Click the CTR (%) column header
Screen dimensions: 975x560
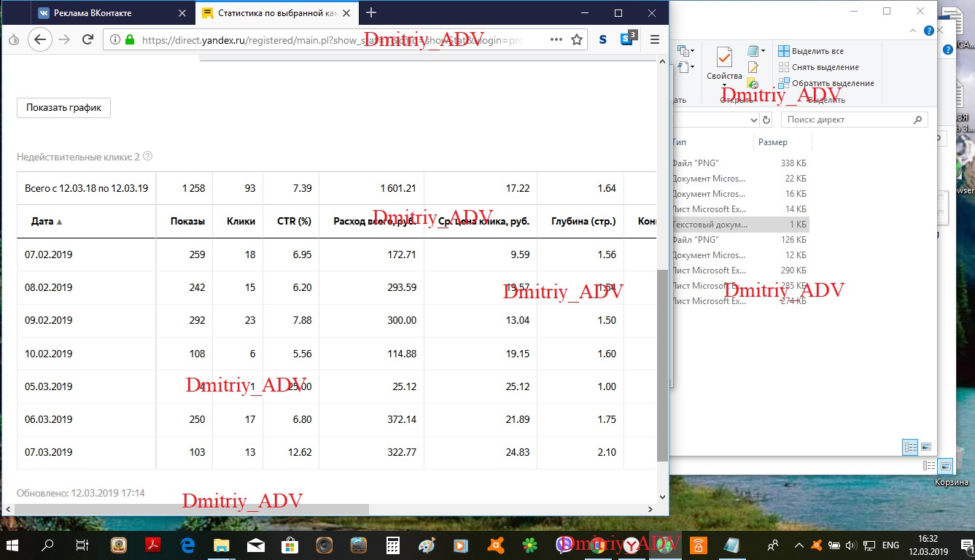pos(295,222)
